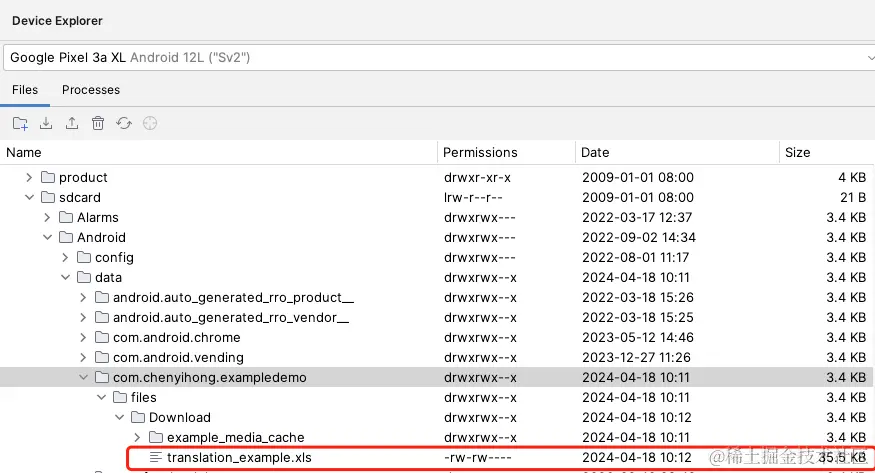Click the lrw-r--r-- permissions of sdcard
This screenshot has height=473, width=875.
(473, 197)
